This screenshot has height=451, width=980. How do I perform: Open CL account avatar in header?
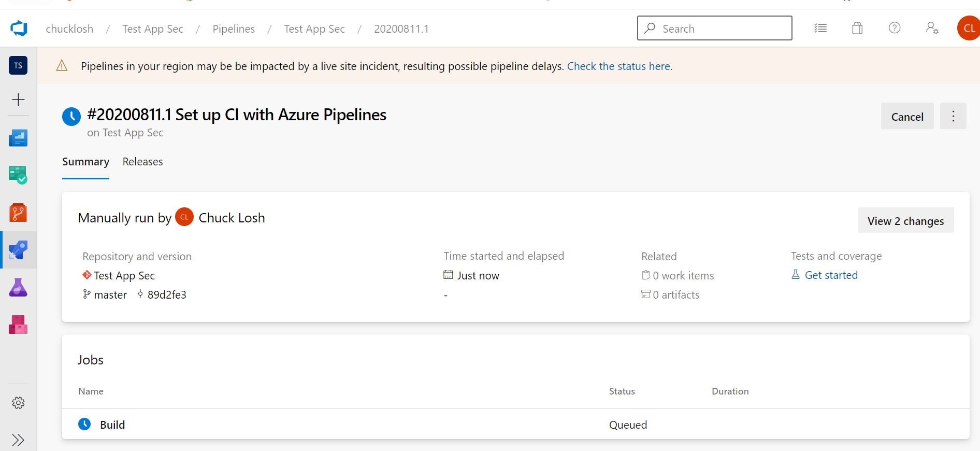(968, 28)
